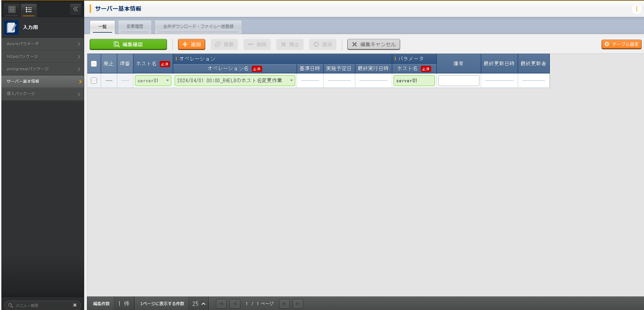Collapse the sidebar with the « arrow

76,9
